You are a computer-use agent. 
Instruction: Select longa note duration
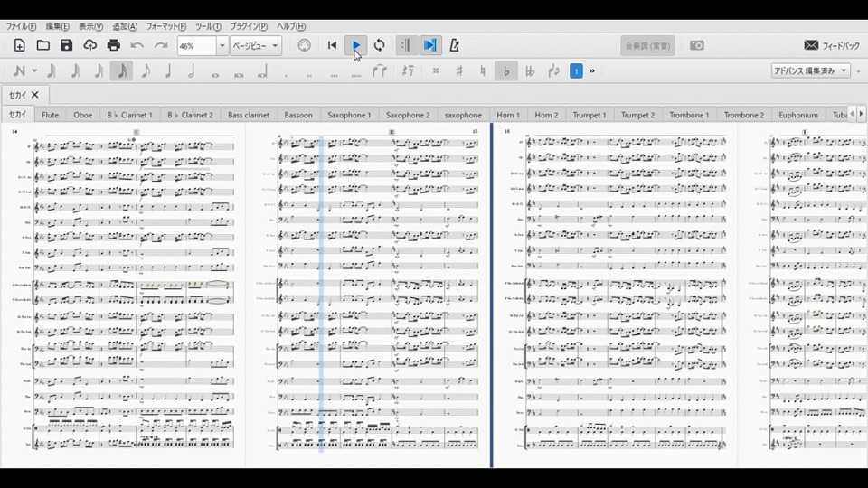[x=262, y=70]
